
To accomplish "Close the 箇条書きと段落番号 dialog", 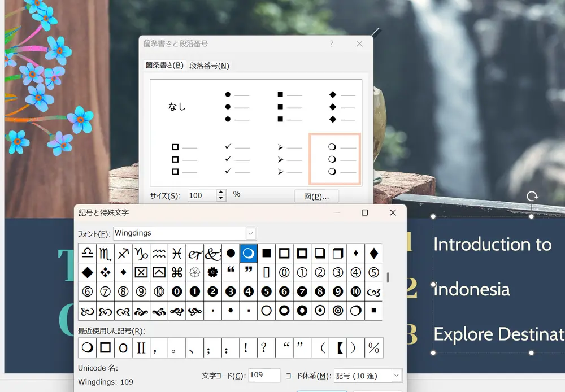I will pos(359,43).
